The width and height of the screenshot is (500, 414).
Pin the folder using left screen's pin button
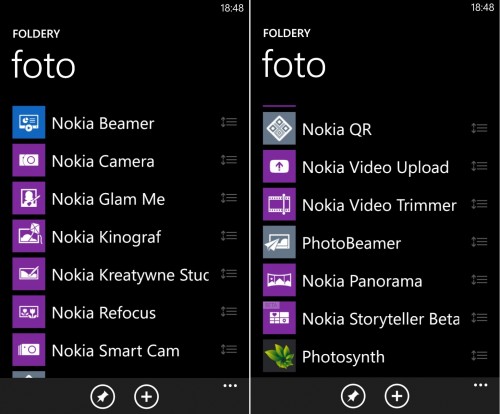tap(103, 397)
